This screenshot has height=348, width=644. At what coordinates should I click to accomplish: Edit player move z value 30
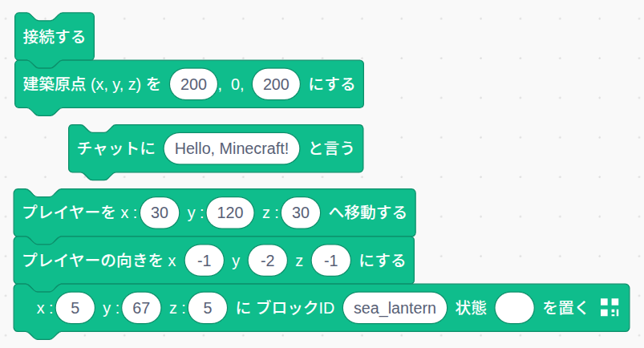(301, 212)
